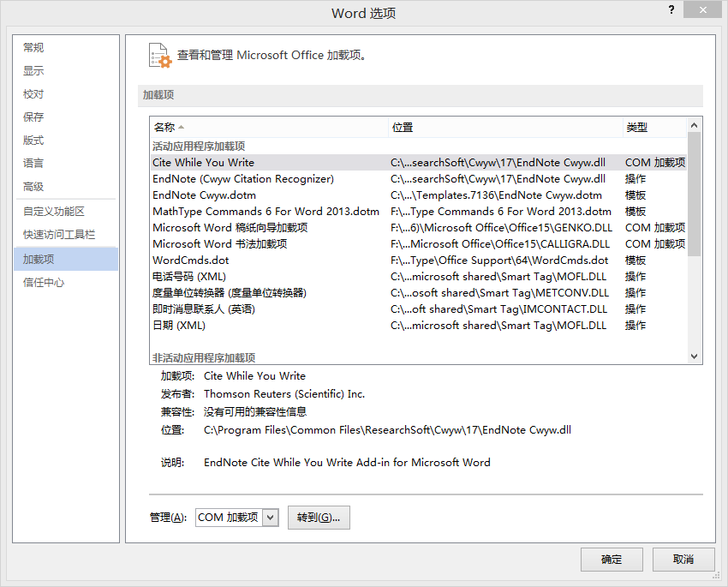Click the 位置 column header
Screen dimensions: 728x587
point(505,127)
